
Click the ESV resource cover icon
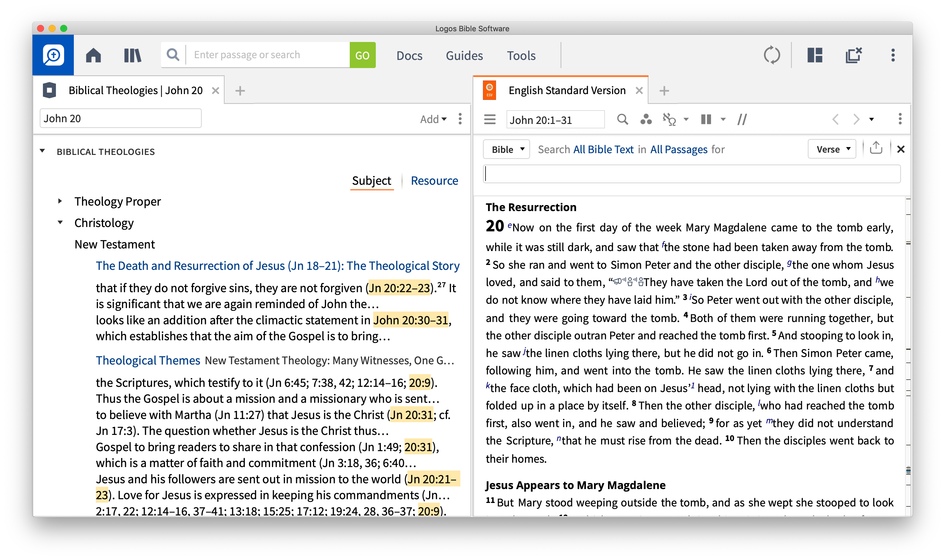489,90
